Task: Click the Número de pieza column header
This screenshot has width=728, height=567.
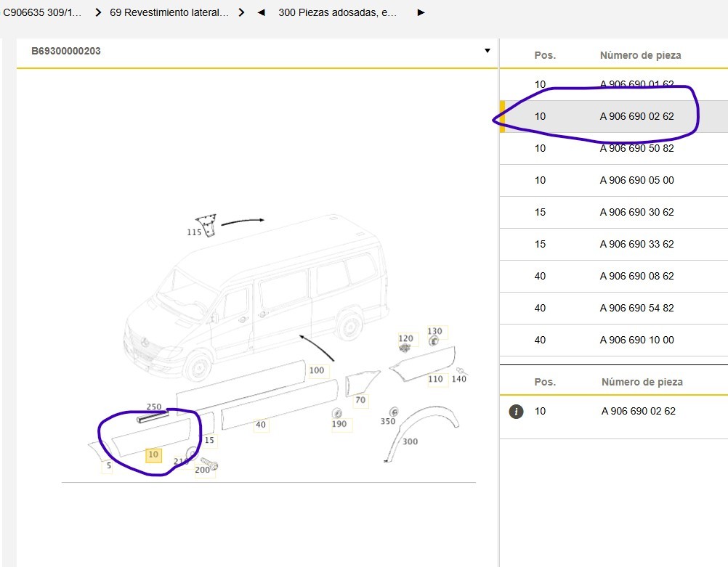Action: point(640,55)
